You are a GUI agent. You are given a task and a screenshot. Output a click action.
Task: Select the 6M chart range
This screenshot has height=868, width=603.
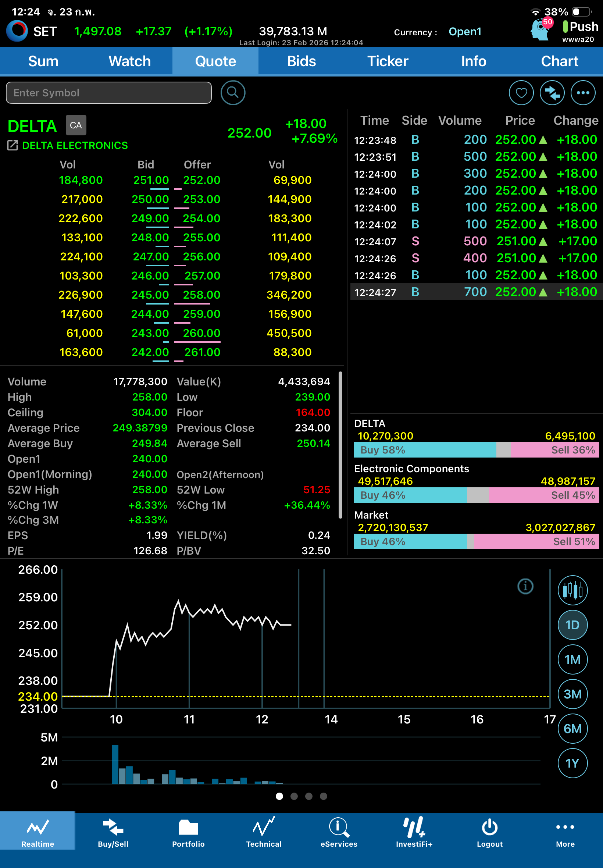(572, 729)
